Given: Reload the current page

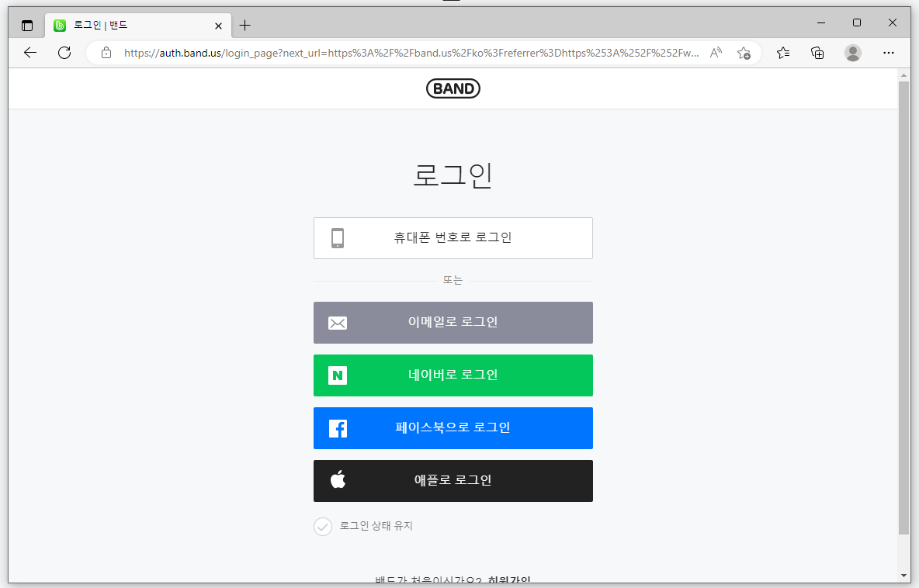Looking at the screenshot, I should (x=64, y=53).
